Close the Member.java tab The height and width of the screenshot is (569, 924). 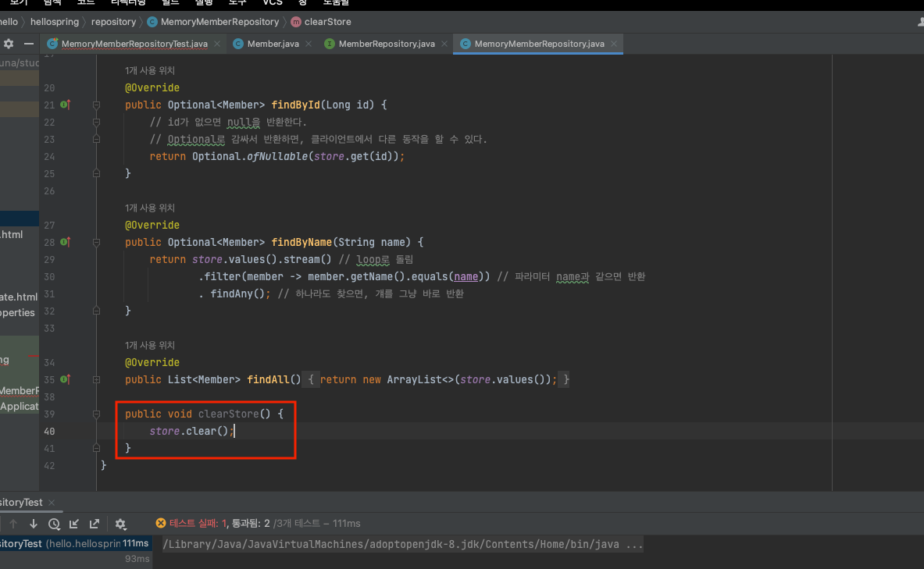[x=309, y=44]
